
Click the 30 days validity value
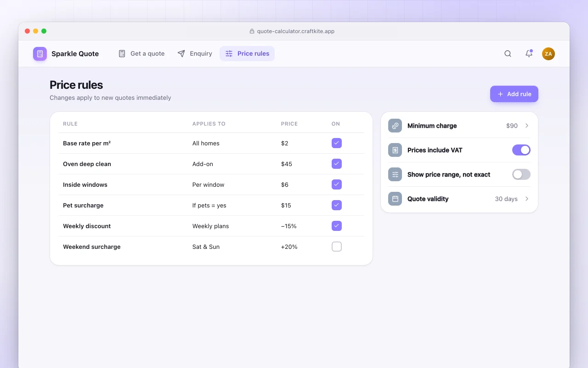pyautogui.click(x=506, y=199)
